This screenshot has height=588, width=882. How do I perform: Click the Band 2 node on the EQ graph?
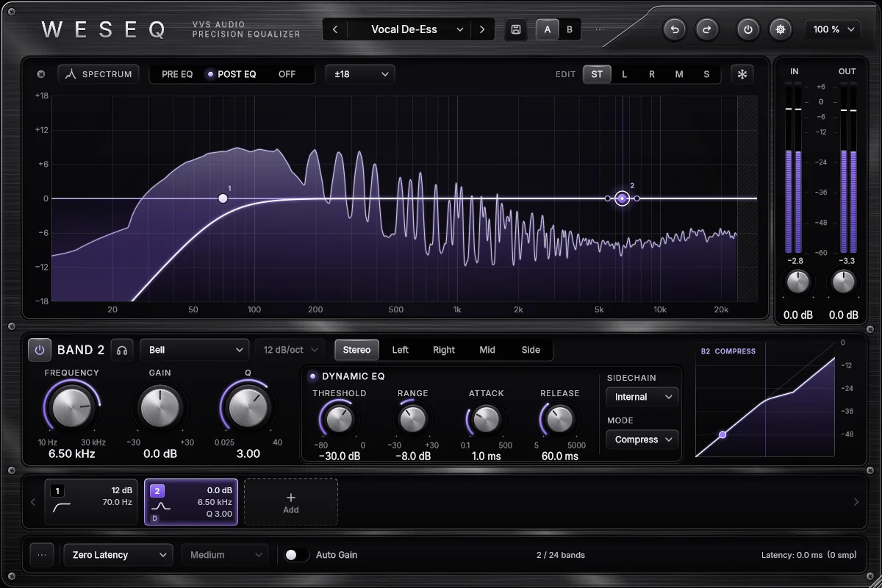coord(622,198)
